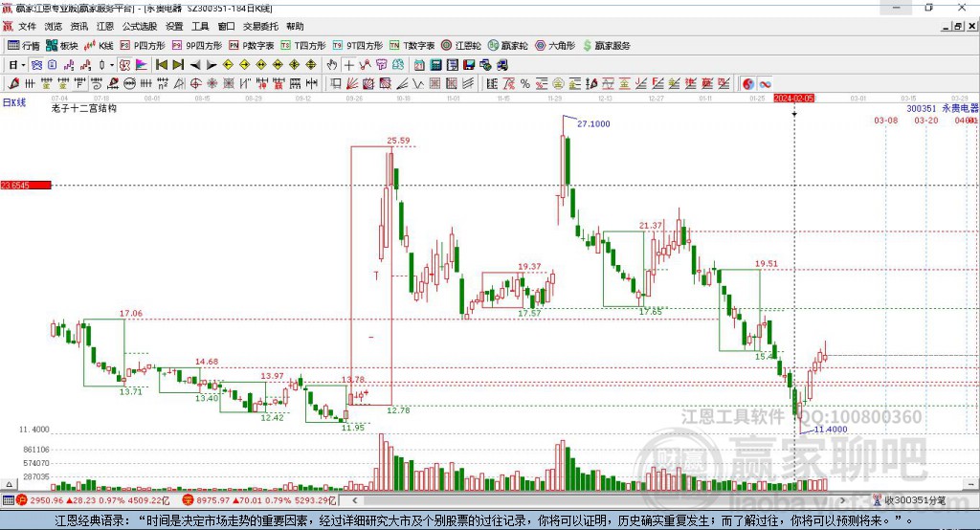Viewport: 980px width, 530px height.
Task: Open the 交易委托 menu
Action: pos(260,26)
